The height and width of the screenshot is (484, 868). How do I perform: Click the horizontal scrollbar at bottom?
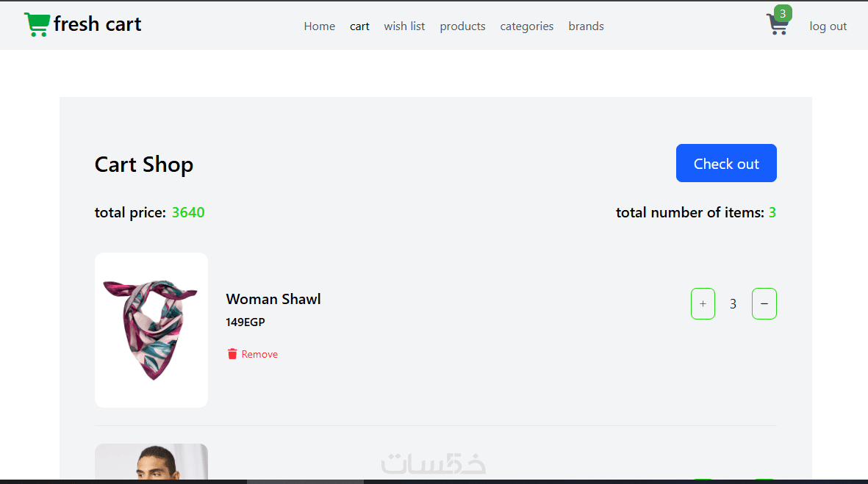coord(305,482)
